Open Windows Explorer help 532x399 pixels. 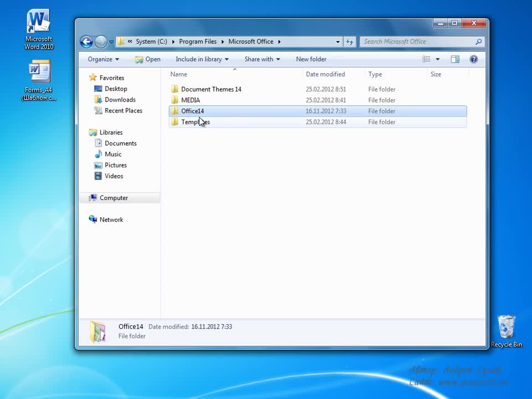coord(474,59)
